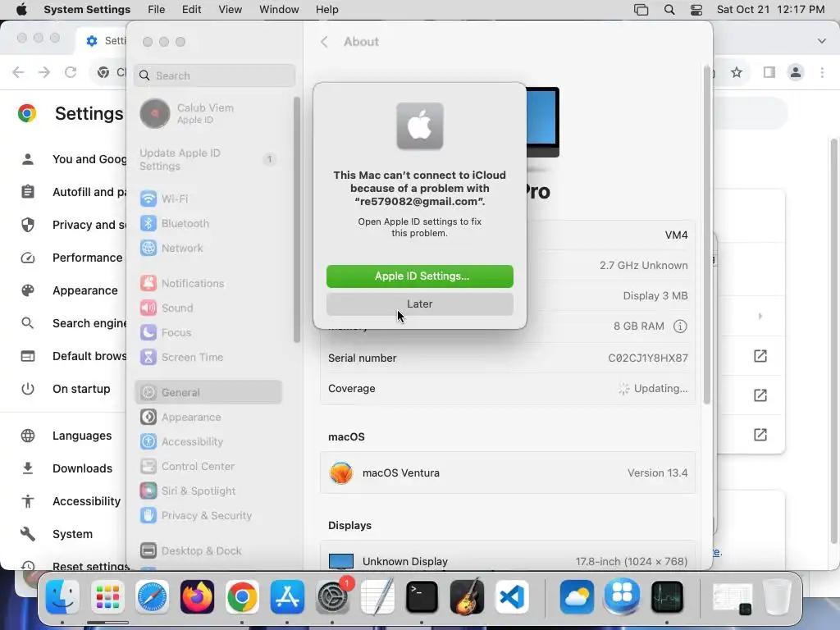Show memory info with the info icon
Image resolution: width=840 pixels, height=630 pixels.
click(x=680, y=326)
